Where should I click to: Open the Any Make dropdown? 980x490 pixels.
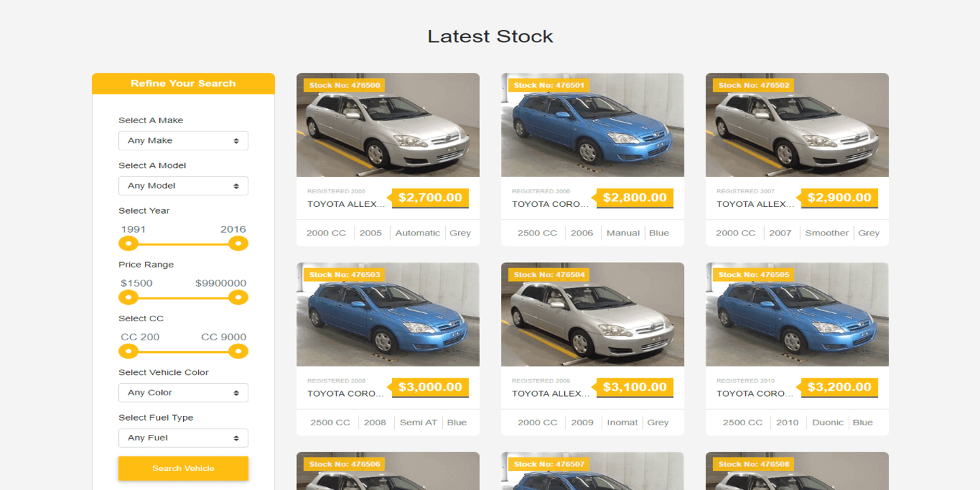point(183,141)
